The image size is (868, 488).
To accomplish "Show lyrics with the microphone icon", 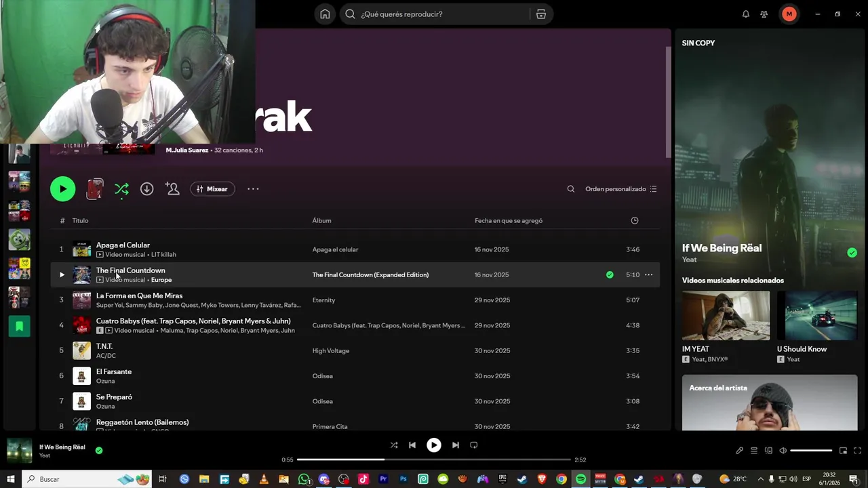I will tap(740, 451).
